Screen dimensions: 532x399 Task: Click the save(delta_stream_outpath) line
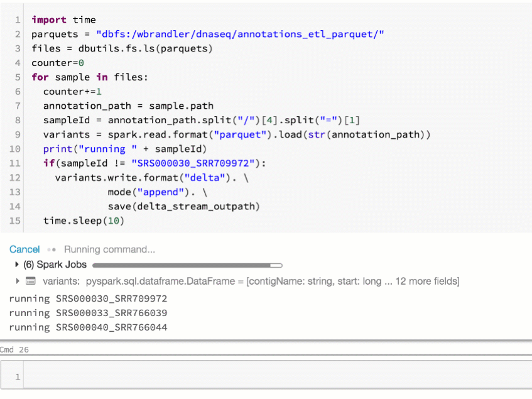tap(184, 206)
